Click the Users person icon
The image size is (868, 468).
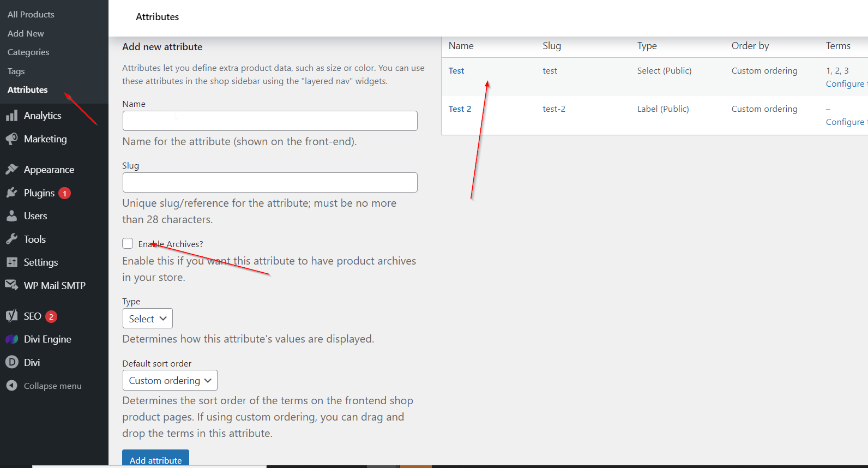pyautogui.click(x=11, y=216)
